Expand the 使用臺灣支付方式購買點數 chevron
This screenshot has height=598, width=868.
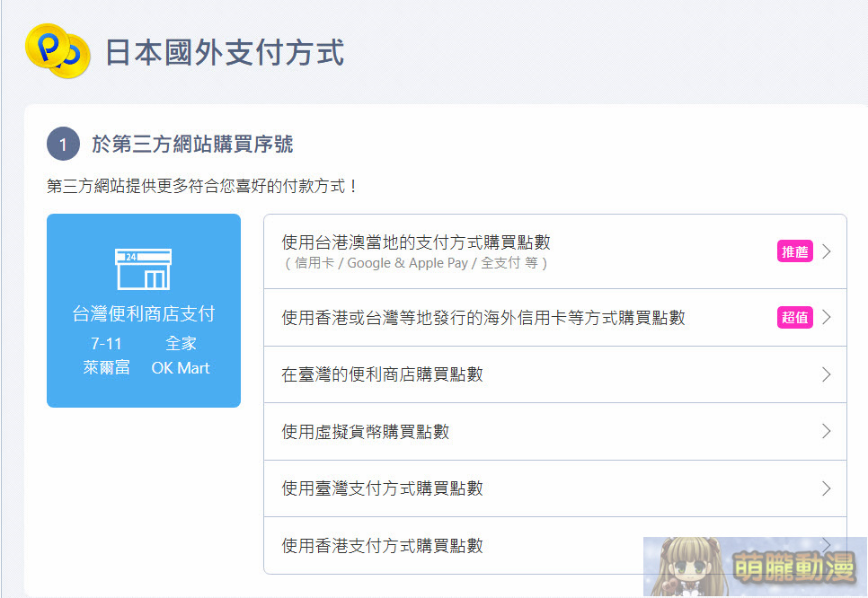(827, 488)
